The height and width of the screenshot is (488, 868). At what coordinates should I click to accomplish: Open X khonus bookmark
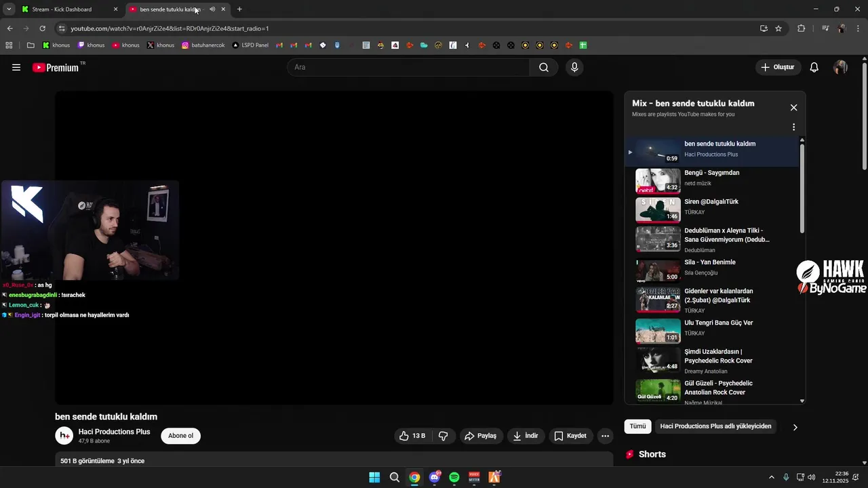coord(161,45)
